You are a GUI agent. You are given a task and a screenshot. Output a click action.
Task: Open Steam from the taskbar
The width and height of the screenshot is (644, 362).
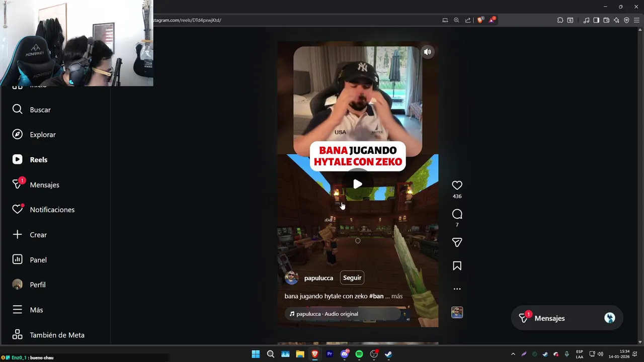coord(388,354)
